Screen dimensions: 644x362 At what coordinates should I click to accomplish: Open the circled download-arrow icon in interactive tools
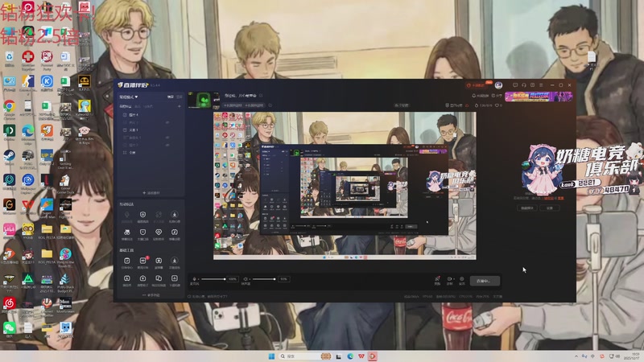coord(174,214)
